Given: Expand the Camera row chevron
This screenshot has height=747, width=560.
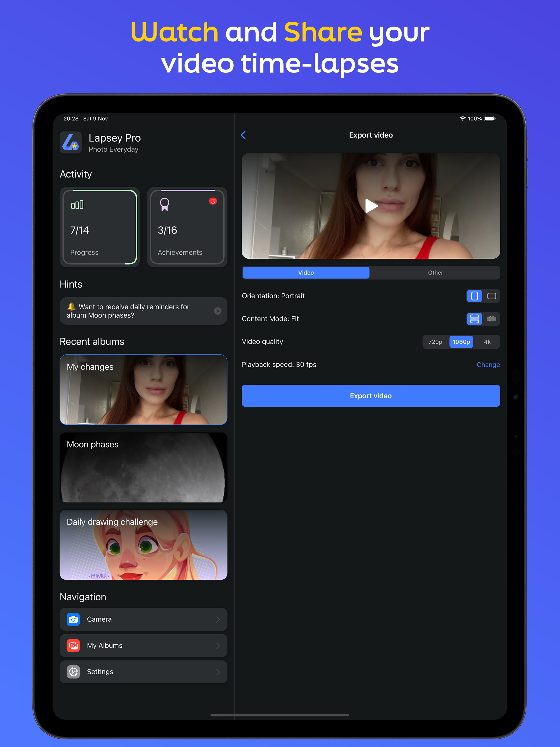Looking at the screenshot, I should coord(218,619).
